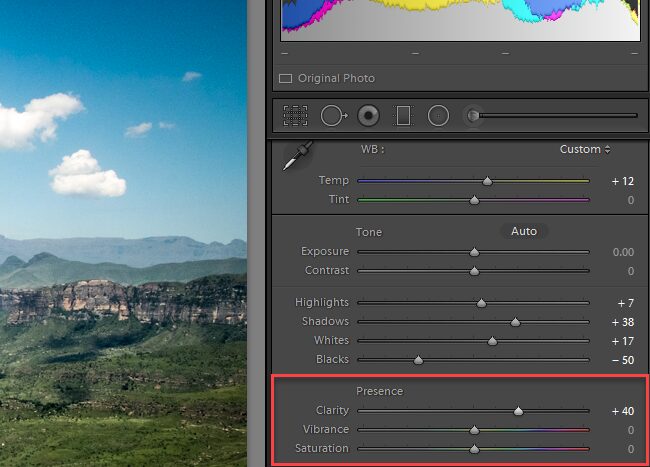Click the Blacks value − 50
Image resolution: width=650 pixels, height=467 pixels.
pyautogui.click(x=623, y=360)
